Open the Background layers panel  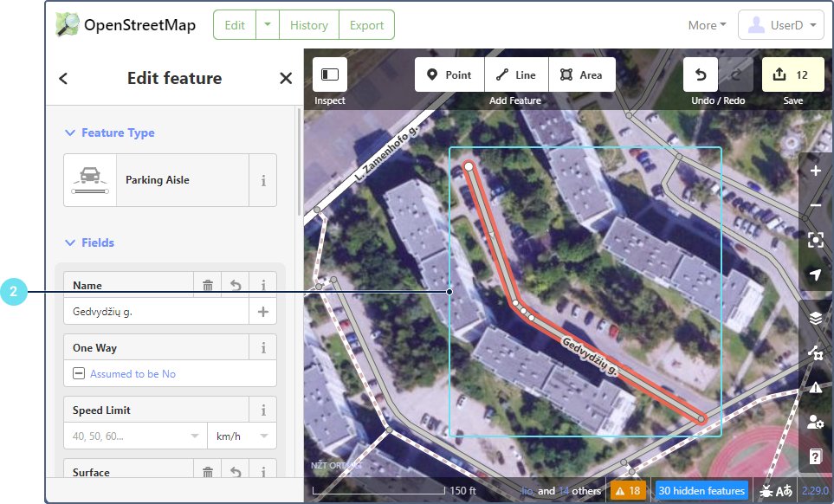coord(815,318)
